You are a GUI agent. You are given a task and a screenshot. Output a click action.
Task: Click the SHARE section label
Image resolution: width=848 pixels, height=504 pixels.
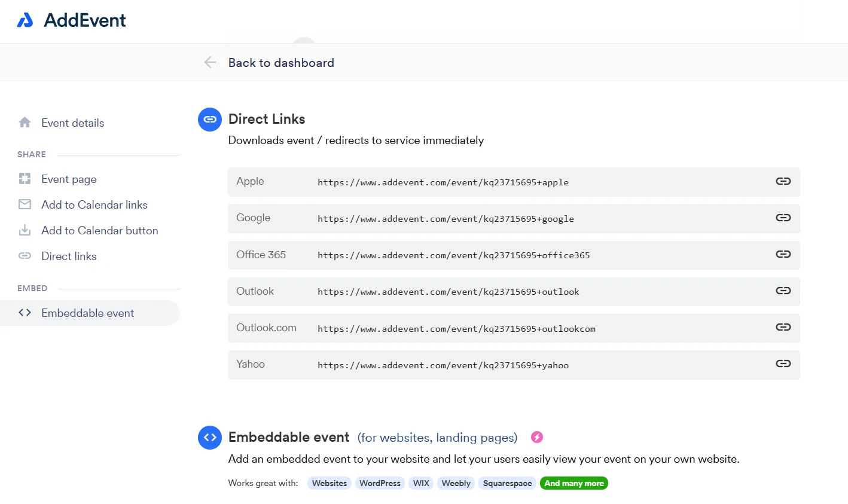[x=32, y=154]
